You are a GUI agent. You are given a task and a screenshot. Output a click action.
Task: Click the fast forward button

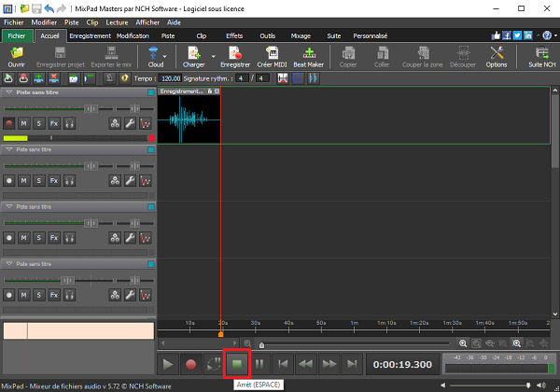[x=329, y=364]
